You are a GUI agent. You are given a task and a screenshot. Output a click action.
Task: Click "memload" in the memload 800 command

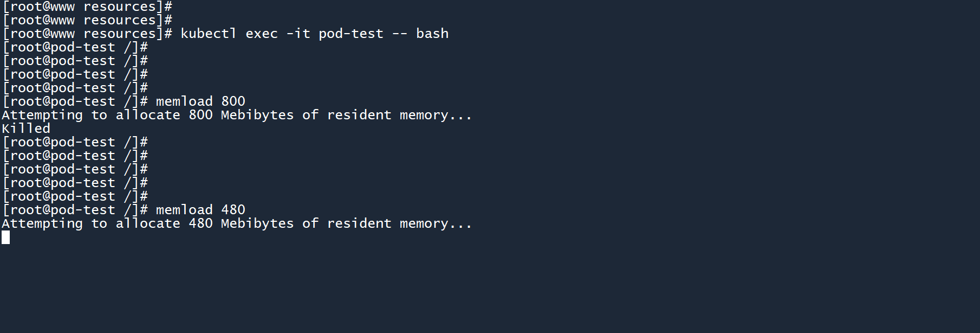click(184, 101)
